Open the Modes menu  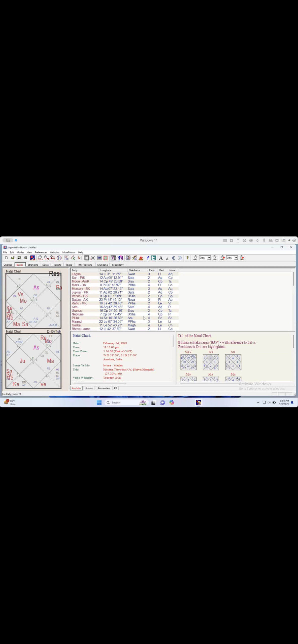pos(20,252)
